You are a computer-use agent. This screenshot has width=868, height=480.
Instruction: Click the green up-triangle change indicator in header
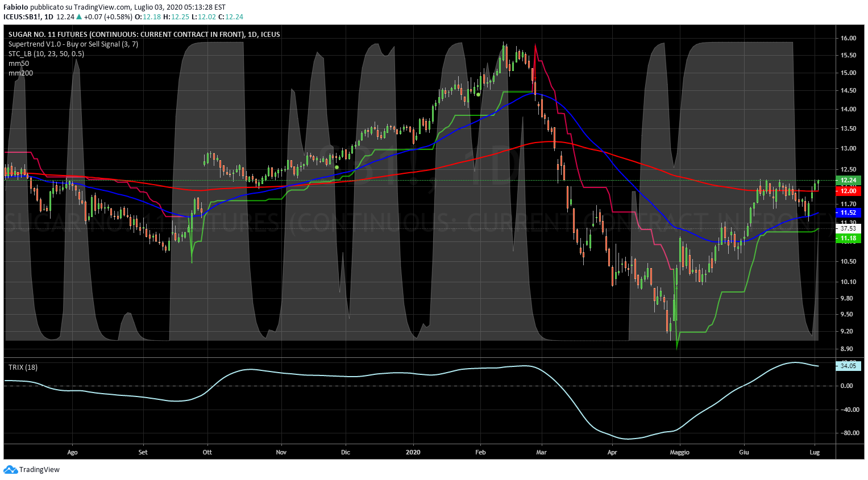(x=79, y=17)
